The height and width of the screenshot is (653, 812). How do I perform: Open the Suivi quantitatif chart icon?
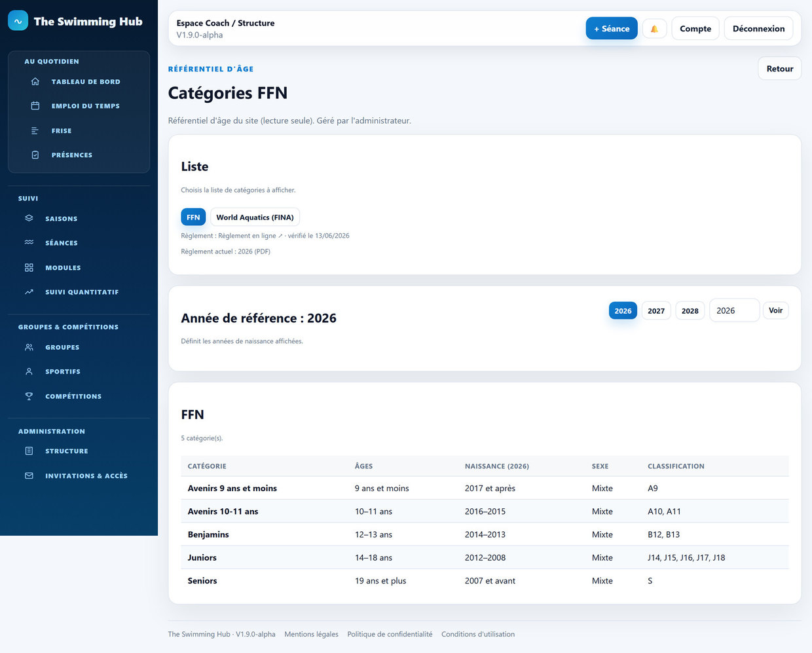point(29,292)
